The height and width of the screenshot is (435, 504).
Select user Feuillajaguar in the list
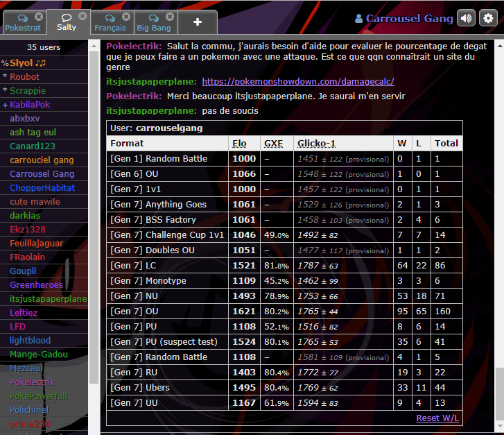[44, 243]
